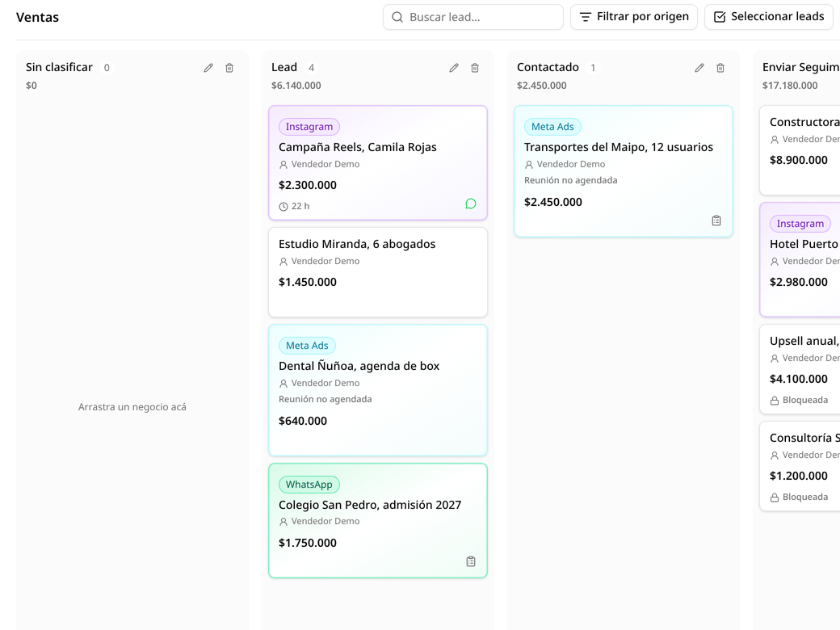Delete the Contactado column

coord(720,68)
